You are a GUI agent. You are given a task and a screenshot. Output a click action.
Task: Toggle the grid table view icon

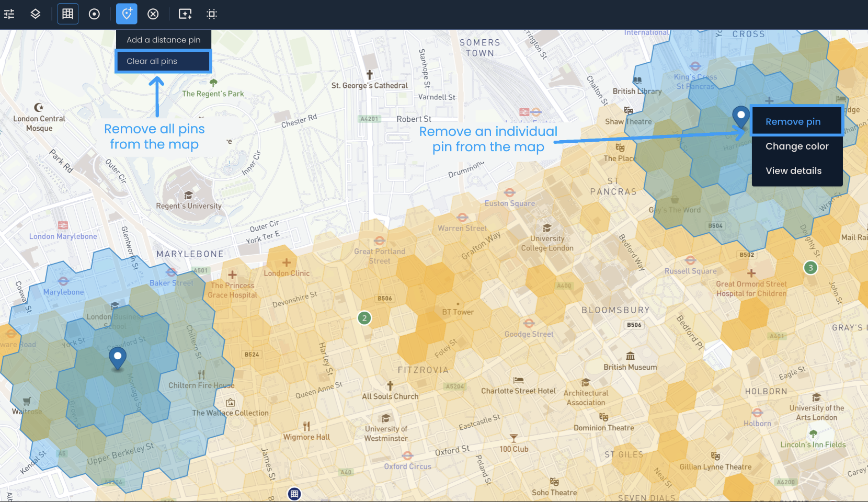(68, 14)
